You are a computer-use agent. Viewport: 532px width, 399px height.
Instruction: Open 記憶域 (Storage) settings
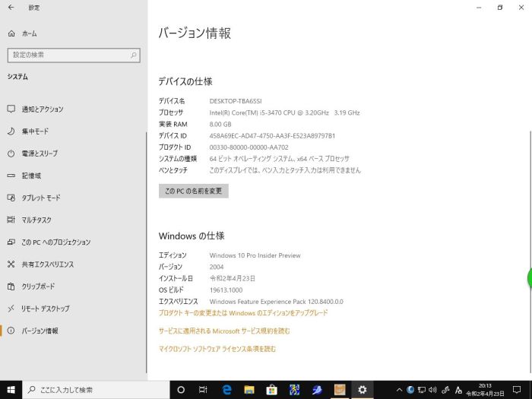pyautogui.click(x=31, y=176)
